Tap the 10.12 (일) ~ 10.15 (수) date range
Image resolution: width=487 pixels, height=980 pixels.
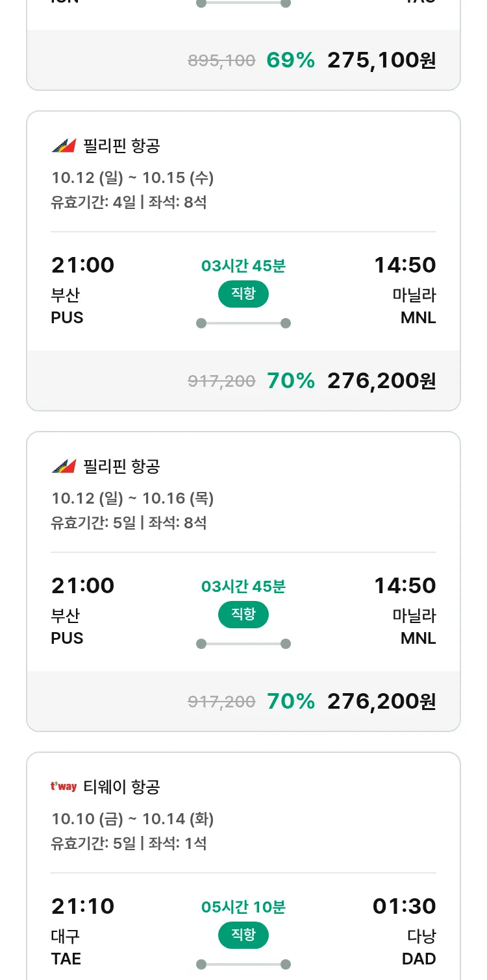pyautogui.click(x=132, y=178)
